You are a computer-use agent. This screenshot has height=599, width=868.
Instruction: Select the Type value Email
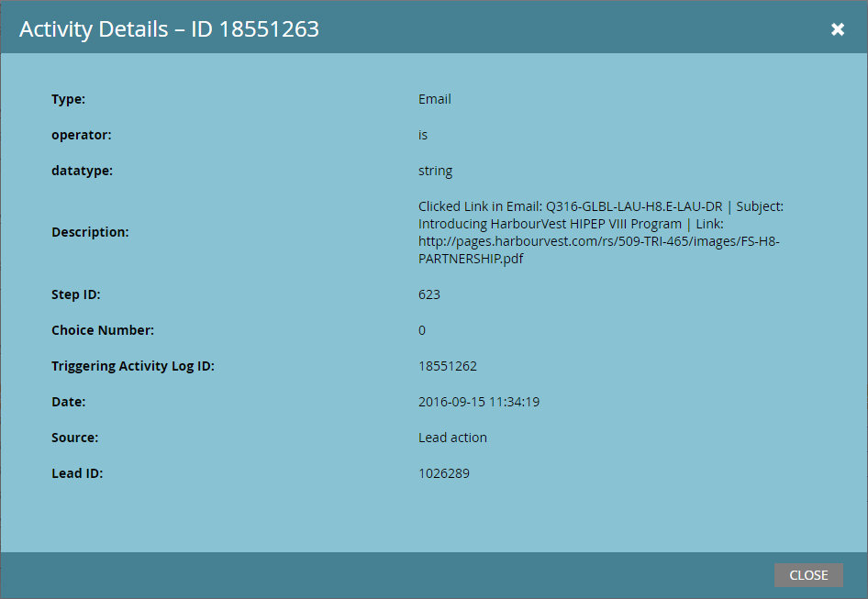click(x=435, y=99)
